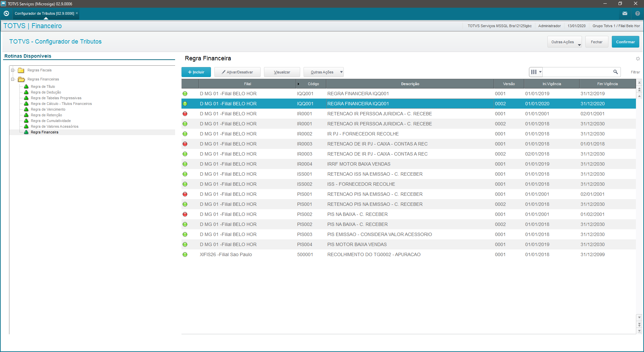Viewport: 644px width, 352px height.
Task: Click the Regra de Tabelas Progressivas icon
Action: (x=26, y=98)
